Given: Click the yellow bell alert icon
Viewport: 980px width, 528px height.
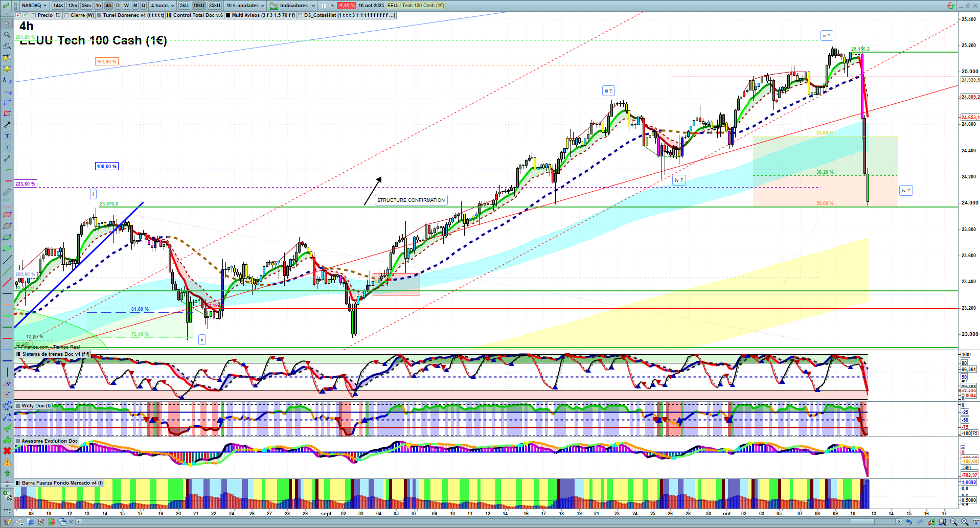Looking at the screenshot, I should coord(7,68).
